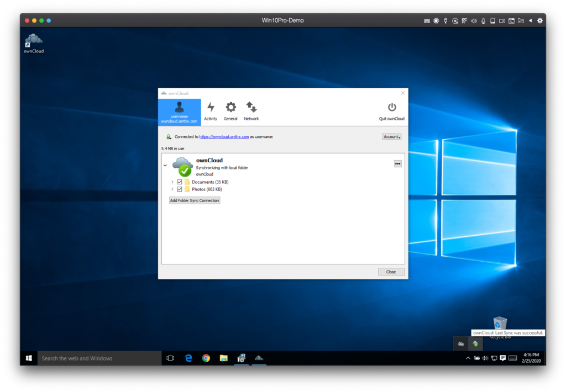Click VM settings gear icon in title bar
566x392 pixels.
539,20
